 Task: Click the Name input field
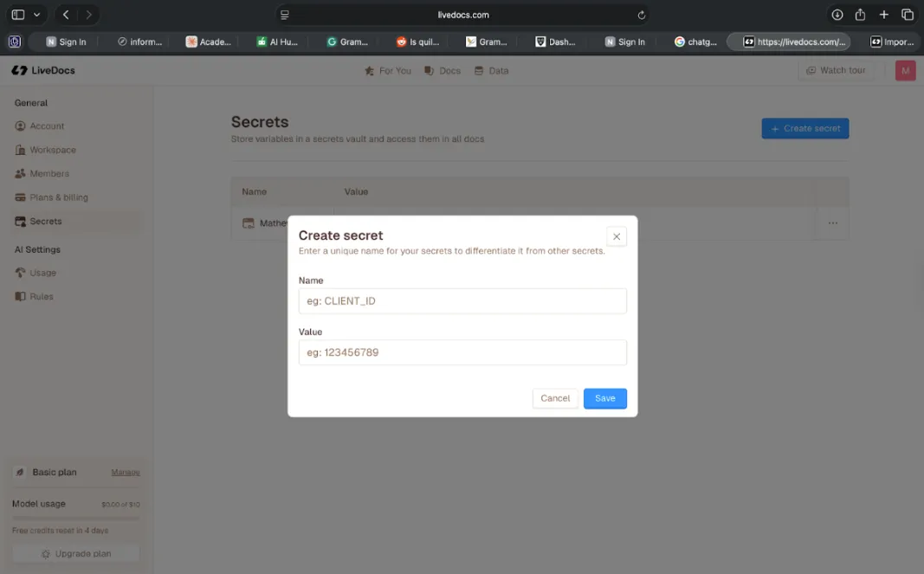coord(462,300)
